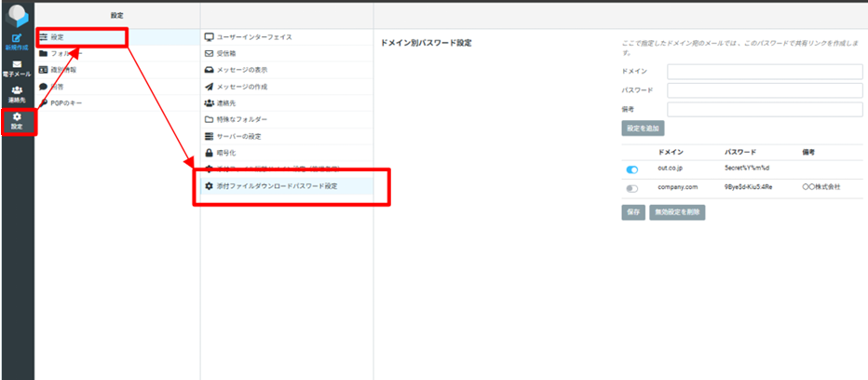Click password cell Secret%Y%m%d
This screenshot has width=868, height=380.
click(747, 169)
